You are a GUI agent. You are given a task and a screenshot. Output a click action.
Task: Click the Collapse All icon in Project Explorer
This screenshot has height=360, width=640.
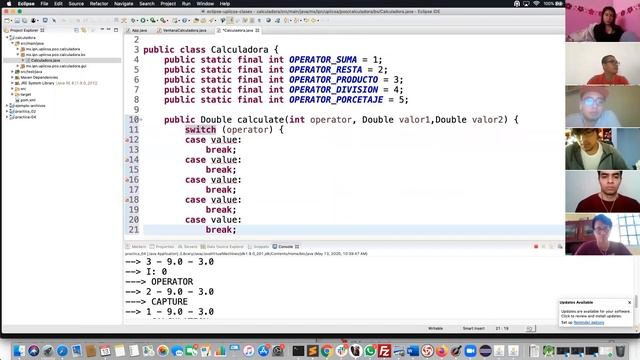pos(77,30)
